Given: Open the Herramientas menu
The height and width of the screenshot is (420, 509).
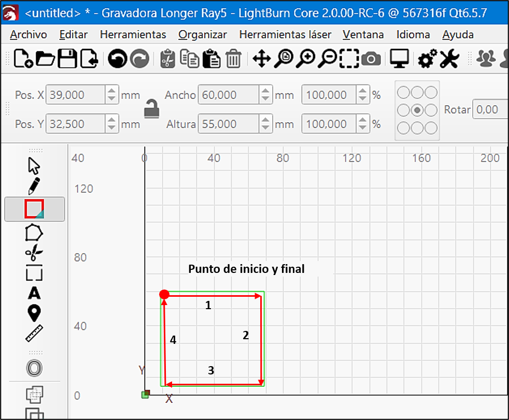Looking at the screenshot, I should 133,34.
